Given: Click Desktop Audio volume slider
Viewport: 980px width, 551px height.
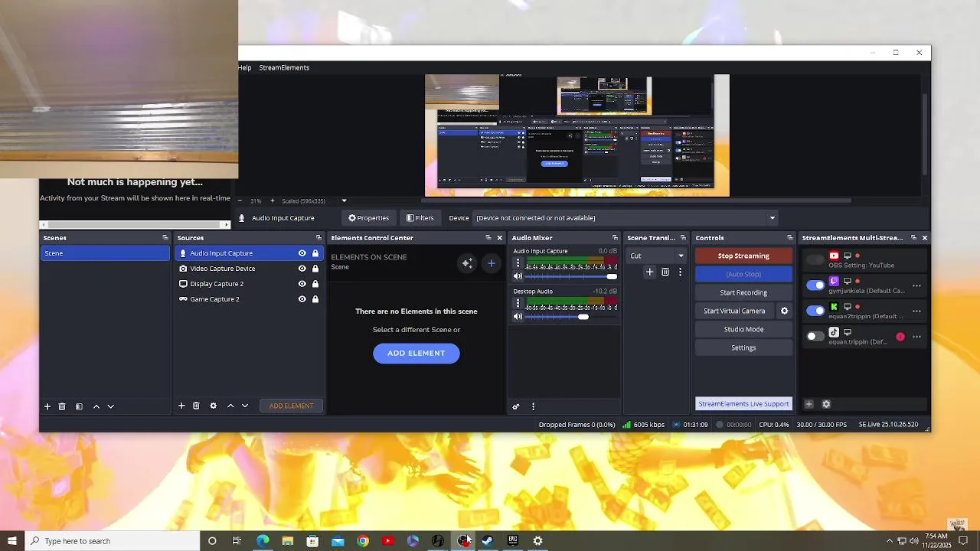Looking at the screenshot, I should tap(571, 317).
